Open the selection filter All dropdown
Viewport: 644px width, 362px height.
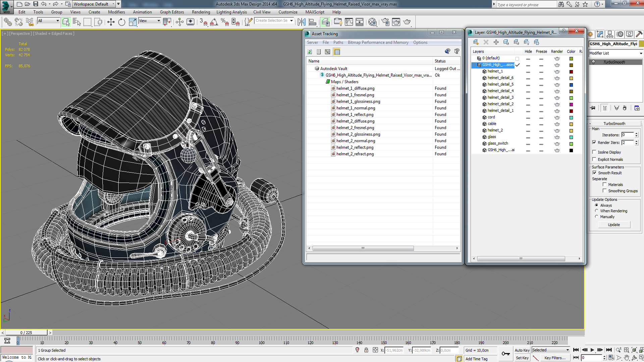48,21
